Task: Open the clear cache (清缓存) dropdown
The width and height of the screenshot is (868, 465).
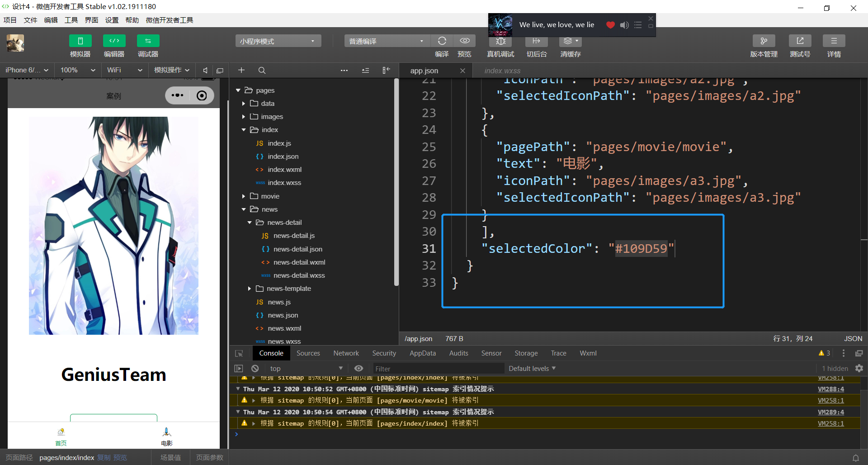Action: point(571,41)
